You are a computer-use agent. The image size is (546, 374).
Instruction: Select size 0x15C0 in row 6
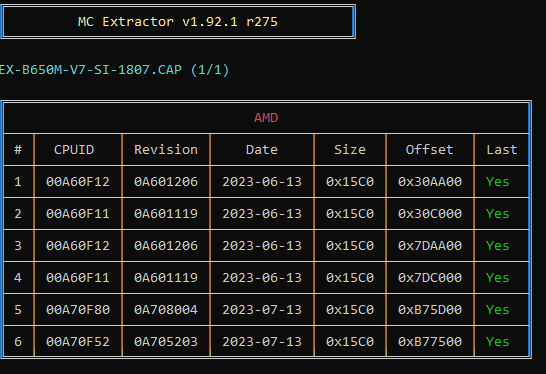click(350, 342)
